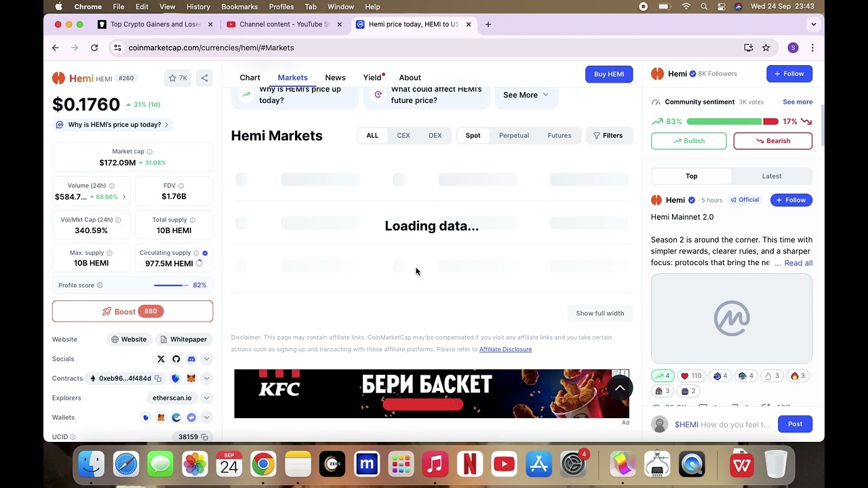
Task: Follow Hemi in the community header
Action: point(789,74)
